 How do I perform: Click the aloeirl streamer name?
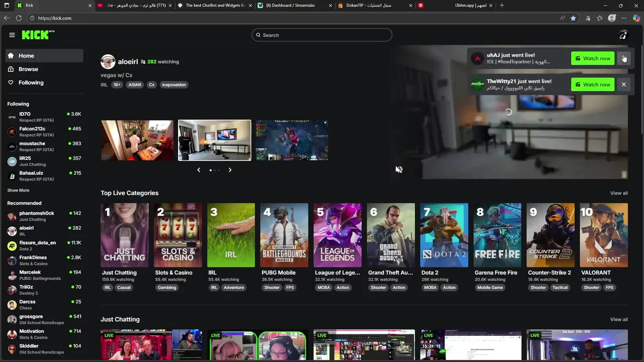coord(128,61)
